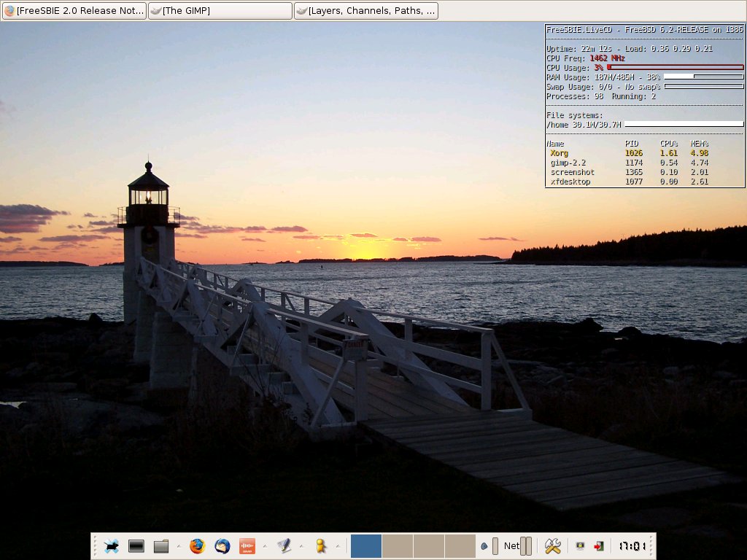Expand the arrow beside audio player launcher
747x560 pixels.
(265, 545)
